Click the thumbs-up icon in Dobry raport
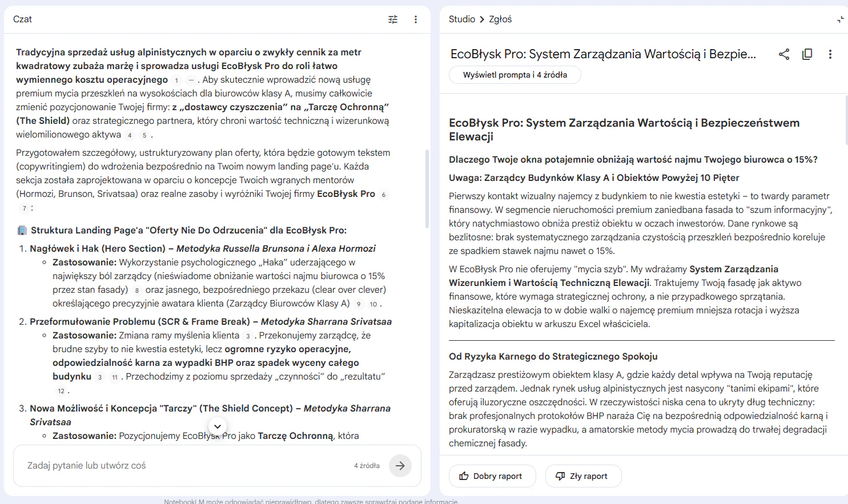 coord(464,476)
